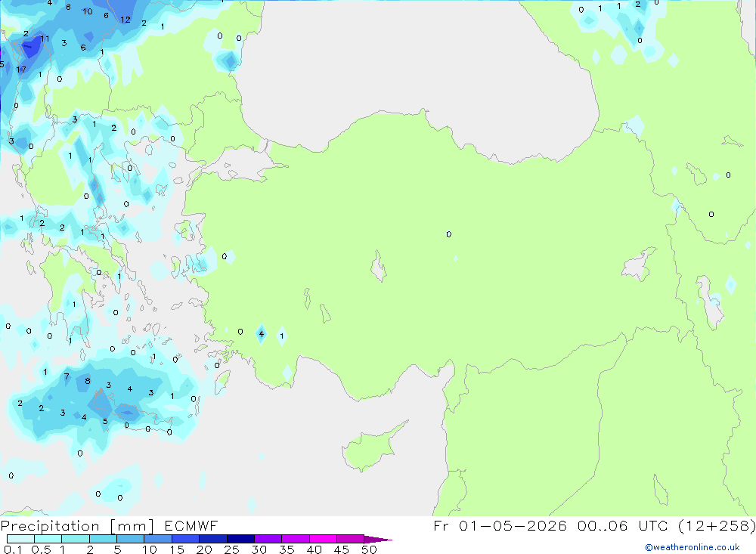Click the legend scale label '50'
The width and height of the screenshot is (756, 554).
(369, 549)
